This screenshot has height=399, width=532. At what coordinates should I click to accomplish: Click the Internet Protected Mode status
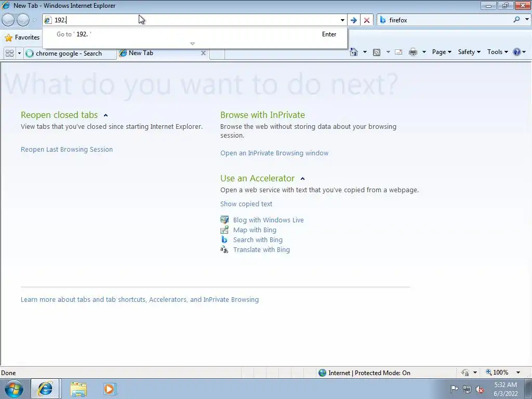(364, 373)
